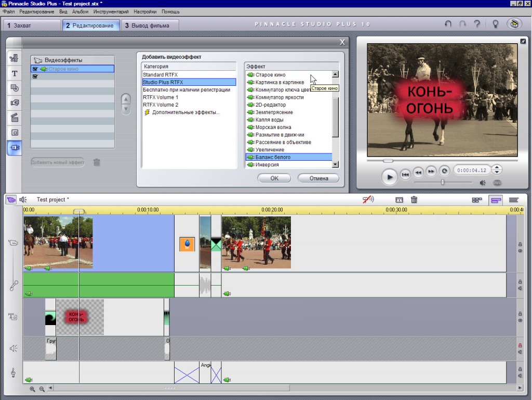
Task: Open the clip properties tool in toolbox
Action: 14,58
